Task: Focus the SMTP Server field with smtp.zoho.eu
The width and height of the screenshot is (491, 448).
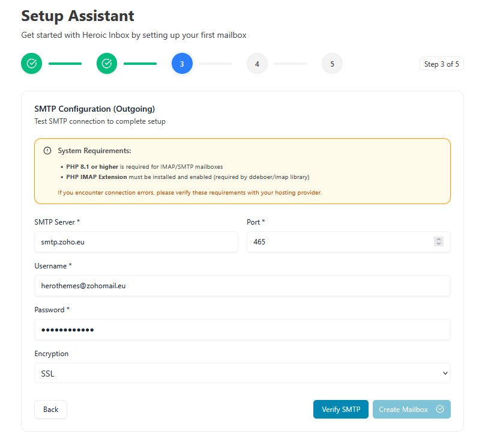Action: 136,242
